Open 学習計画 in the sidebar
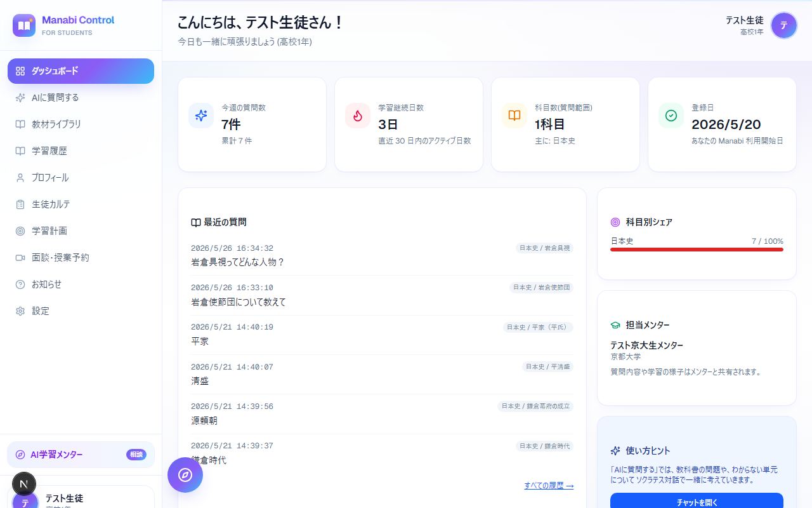The height and width of the screenshot is (508, 812). coord(81,231)
